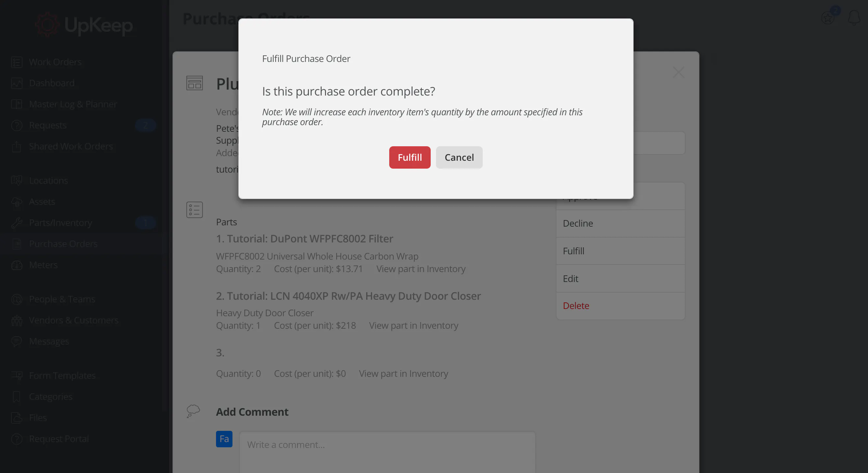Open the Dashboard chart icon
The image size is (868, 473).
[16, 83]
